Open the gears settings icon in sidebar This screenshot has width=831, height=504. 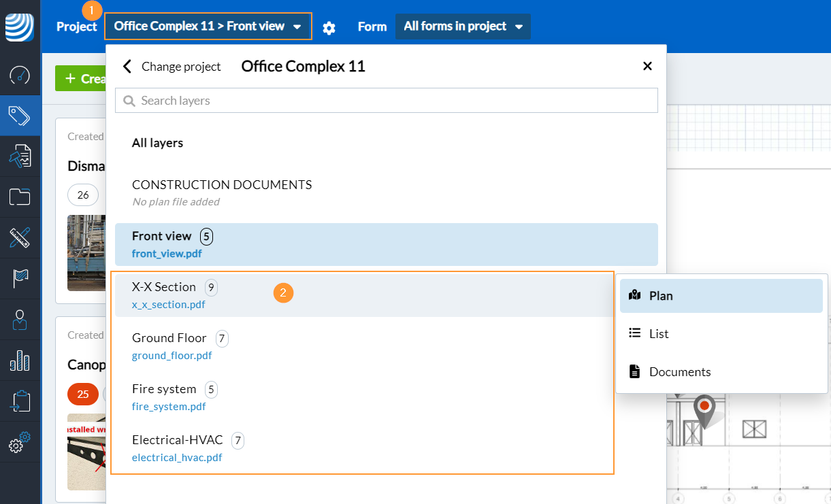[x=20, y=443]
